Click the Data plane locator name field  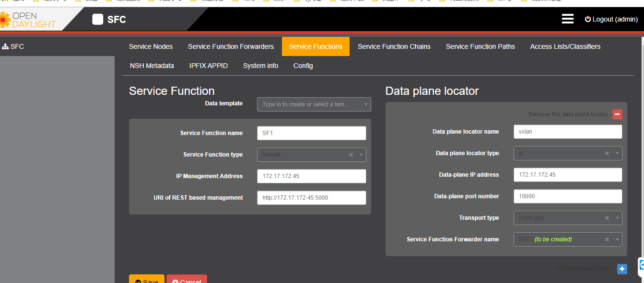tap(568, 132)
